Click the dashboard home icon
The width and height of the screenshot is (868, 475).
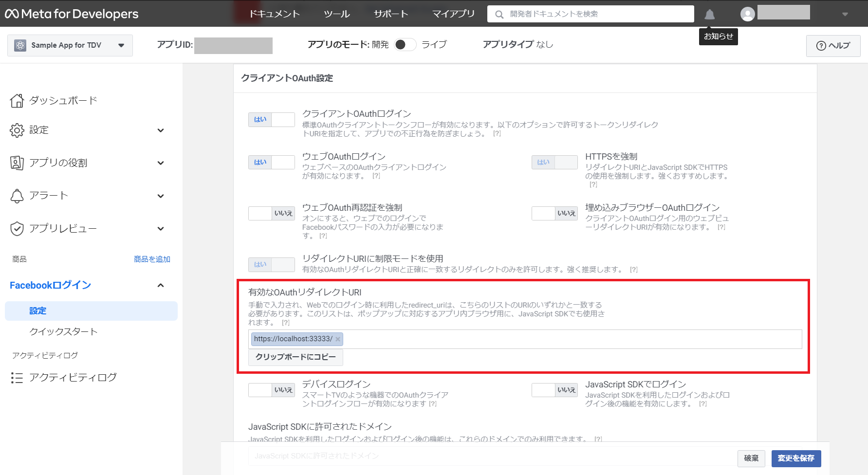tap(17, 101)
